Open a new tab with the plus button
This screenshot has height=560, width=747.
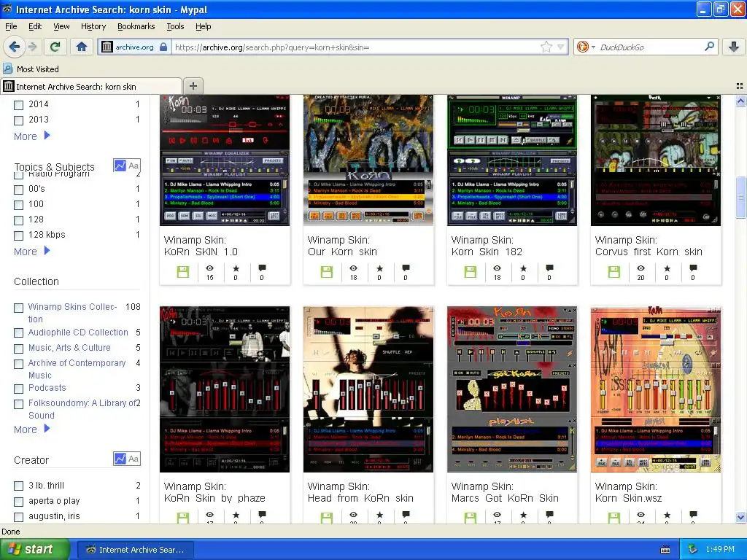tap(193, 86)
